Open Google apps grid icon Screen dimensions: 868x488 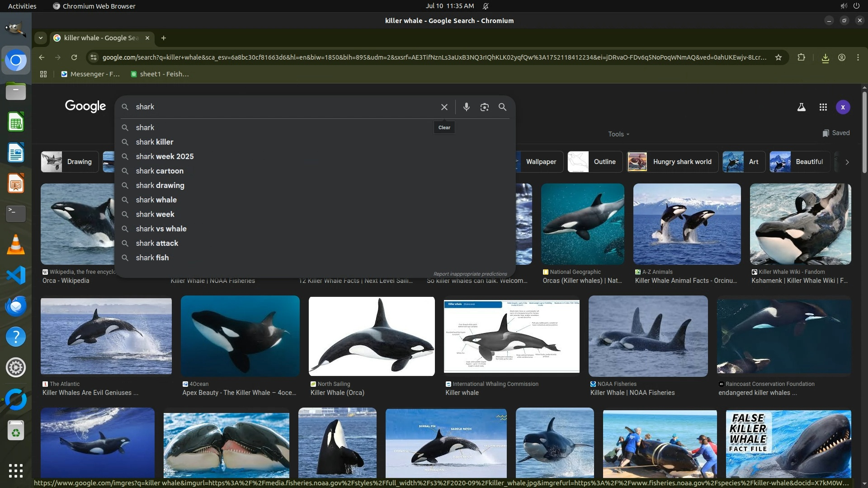pos(823,107)
